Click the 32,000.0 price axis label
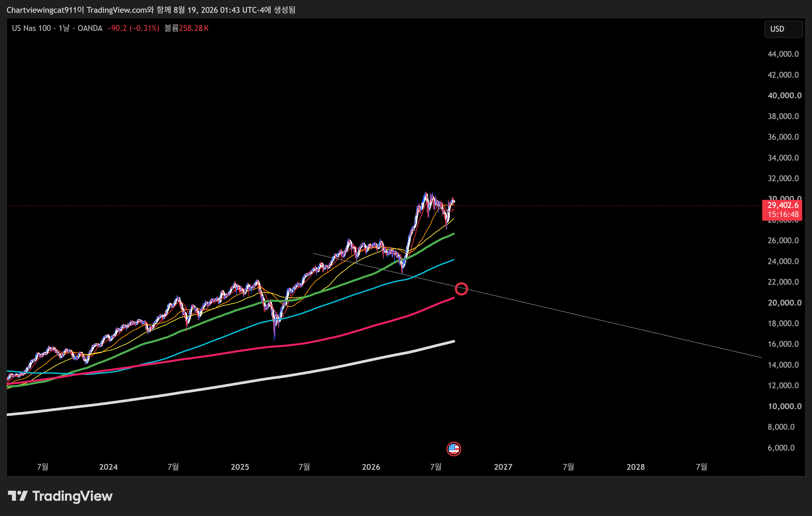 point(783,178)
